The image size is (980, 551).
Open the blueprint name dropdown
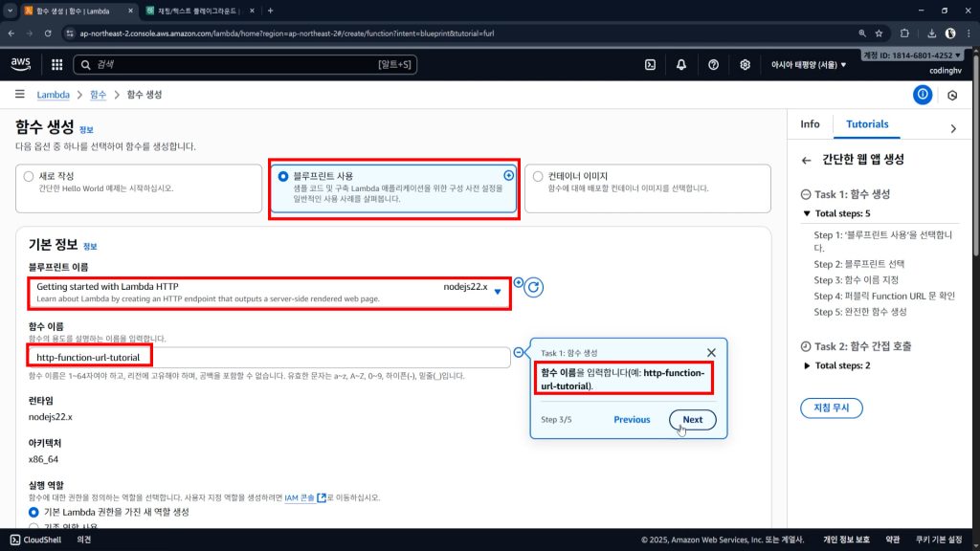[x=269, y=293]
